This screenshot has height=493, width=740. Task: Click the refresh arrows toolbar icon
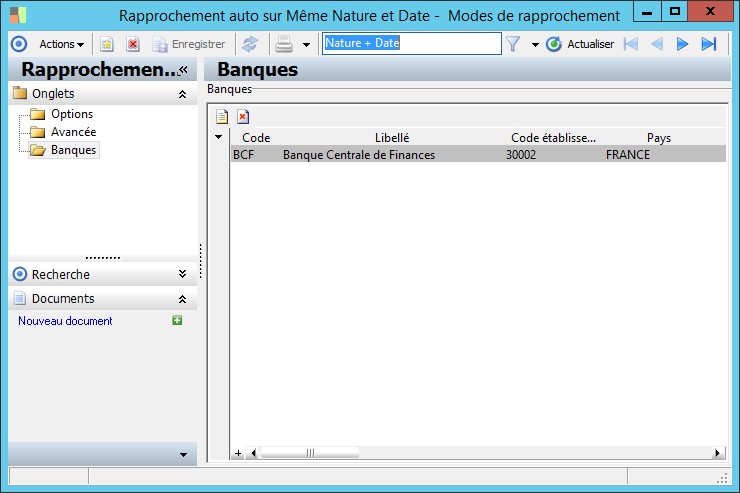coord(250,44)
